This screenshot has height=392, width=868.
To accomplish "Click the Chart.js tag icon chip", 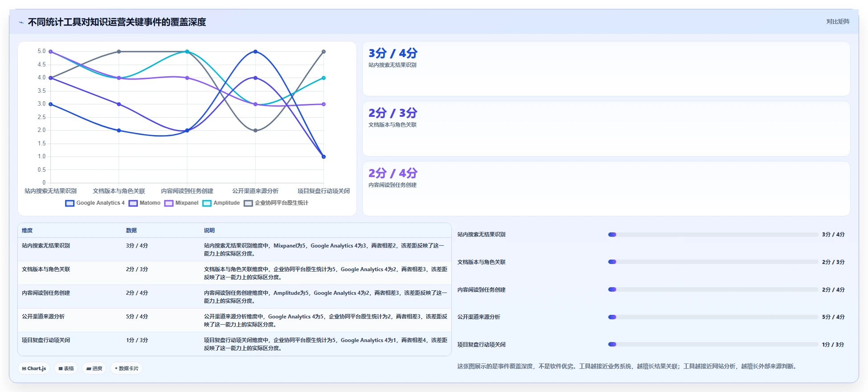I will [x=34, y=368].
